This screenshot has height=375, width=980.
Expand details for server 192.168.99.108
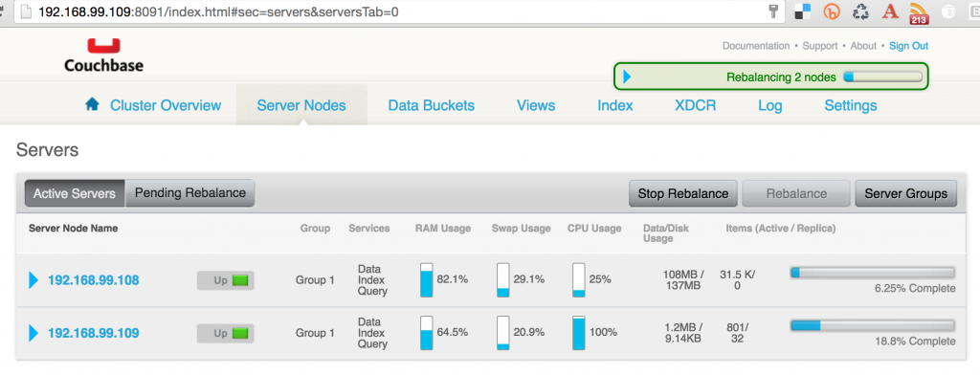[x=33, y=280]
